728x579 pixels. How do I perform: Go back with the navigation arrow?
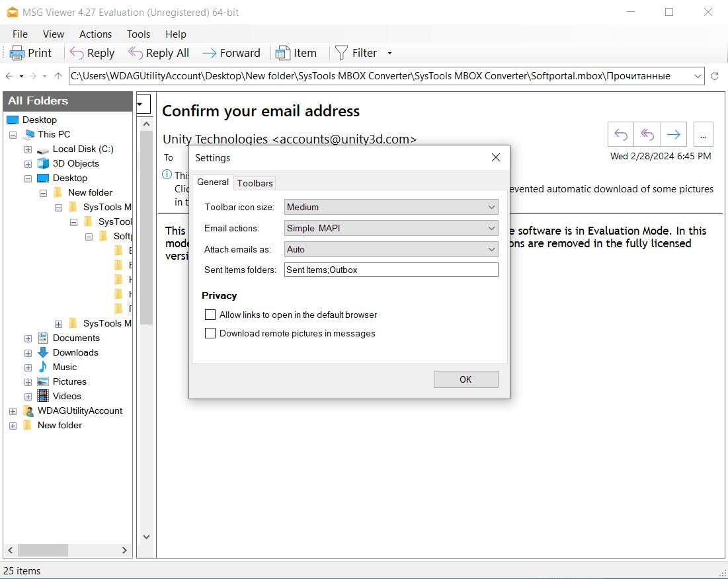pyautogui.click(x=9, y=76)
